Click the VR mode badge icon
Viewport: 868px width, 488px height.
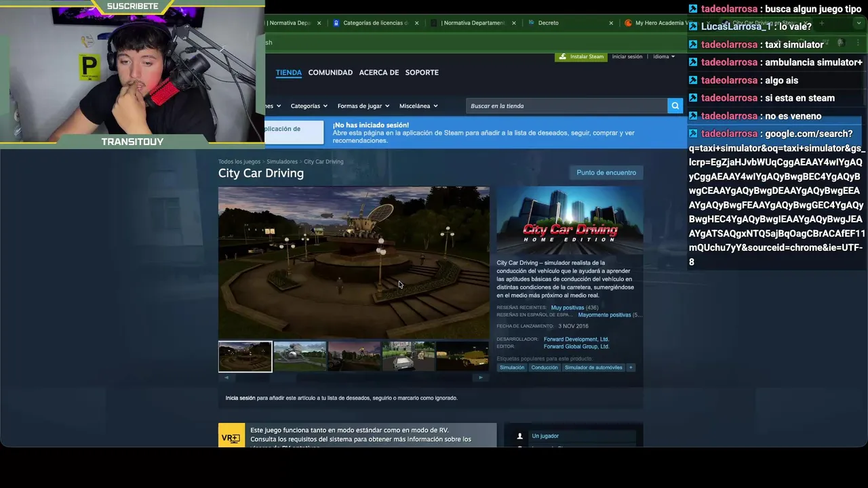(x=231, y=438)
